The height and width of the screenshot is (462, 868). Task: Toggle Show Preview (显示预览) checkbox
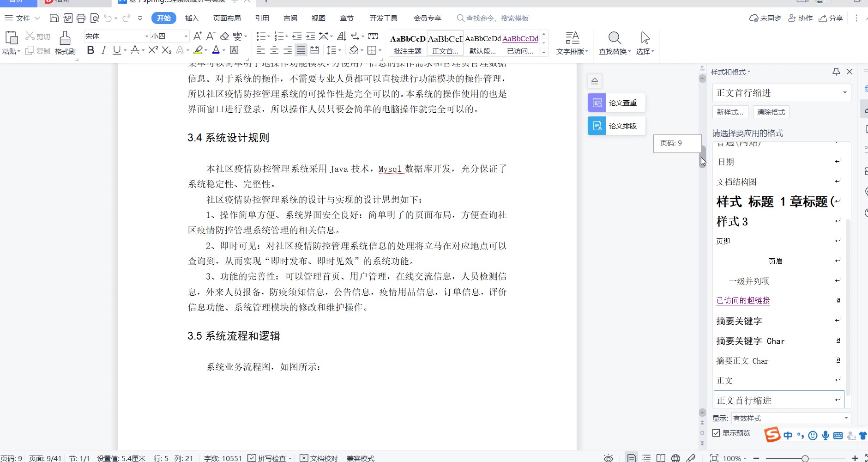click(x=716, y=433)
